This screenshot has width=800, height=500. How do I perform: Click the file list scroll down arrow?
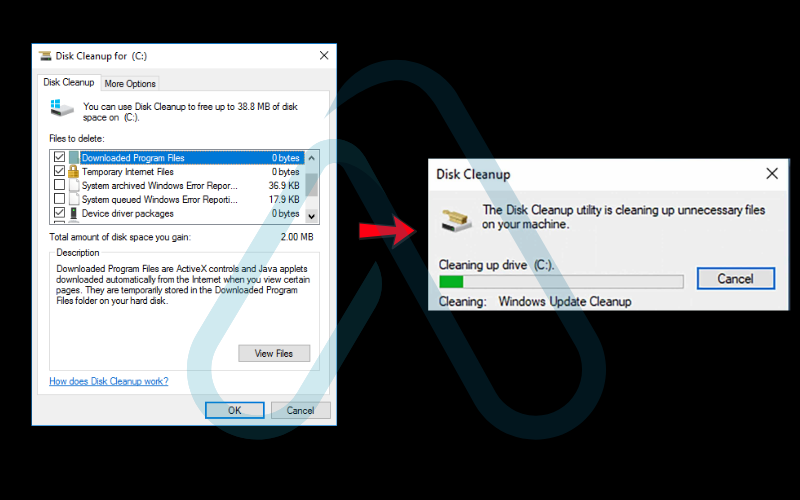pyautogui.click(x=312, y=216)
